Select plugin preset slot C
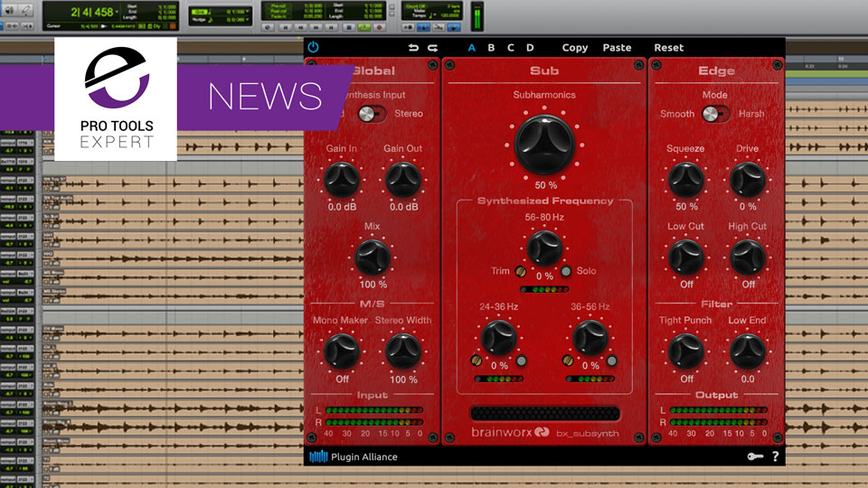Viewport: 868px width, 488px height. coord(510,48)
